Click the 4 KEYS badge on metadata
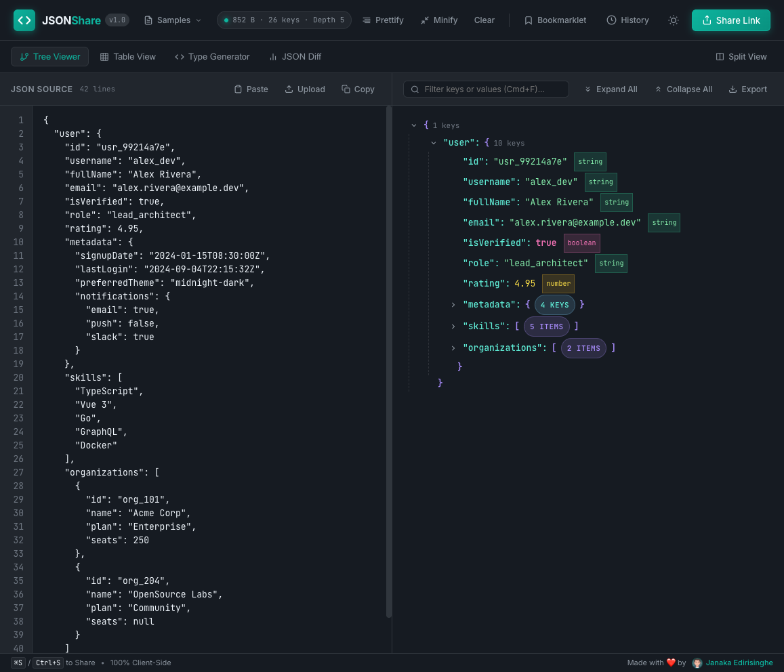The height and width of the screenshot is (672, 784). click(x=554, y=305)
